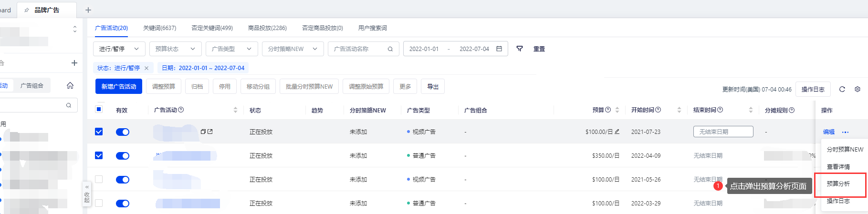Screen dimensions: 868x214
Task: Switch to the 关键词(6637) tab
Action: coord(159,28)
